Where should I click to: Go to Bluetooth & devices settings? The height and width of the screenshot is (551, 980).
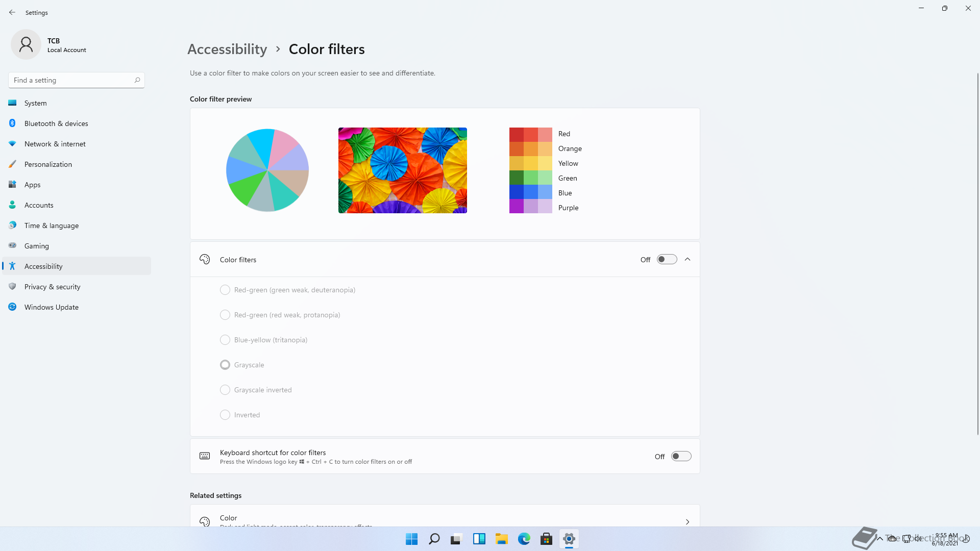coord(77,123)
